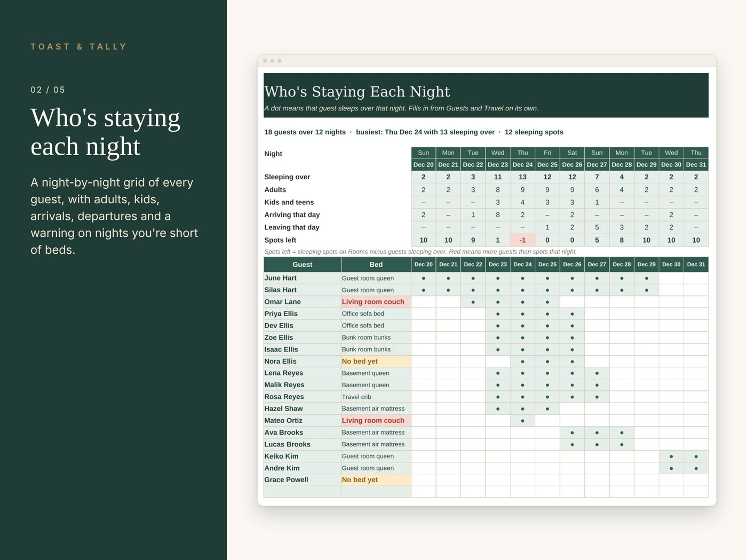747x560 pixels.
Task: Click Ava Brooks's Dec 28 stay dot
Action: point(622,433)
